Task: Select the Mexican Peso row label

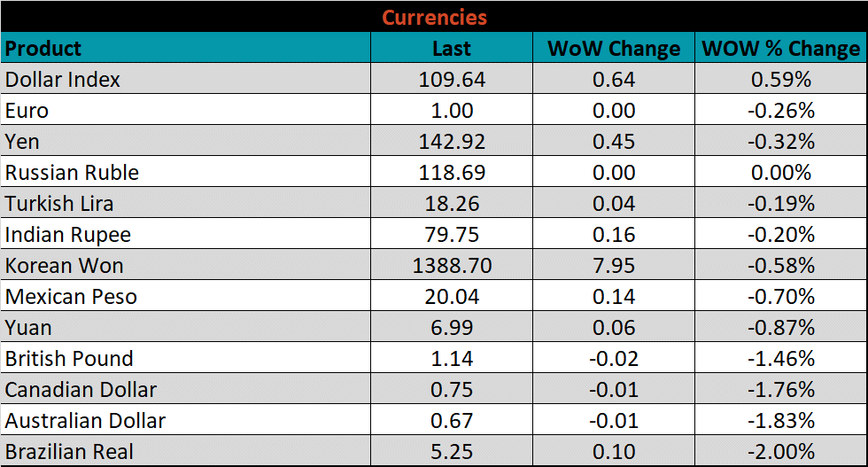Action: point(71,297)
